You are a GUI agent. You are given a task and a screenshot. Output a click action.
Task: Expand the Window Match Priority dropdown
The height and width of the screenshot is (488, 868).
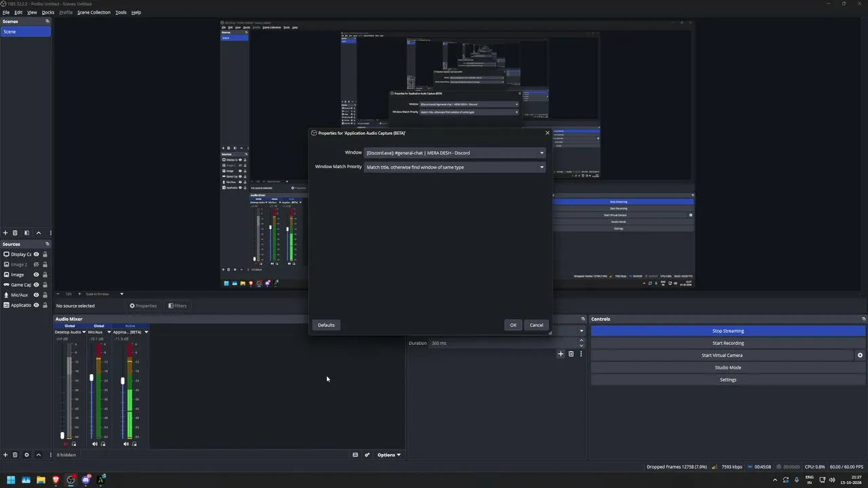coord(455,167)
